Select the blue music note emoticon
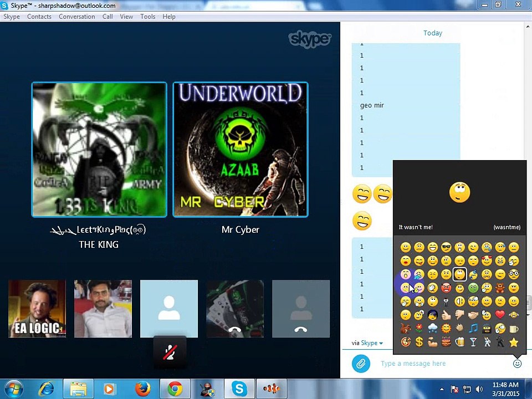This screenshot has width=532, height=399. click(x=473, y=329)
